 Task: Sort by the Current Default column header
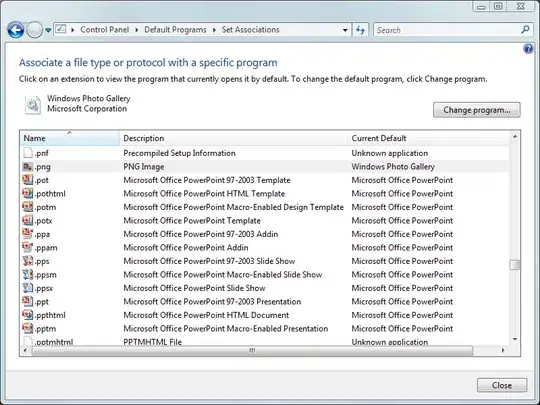click(429, 138)
